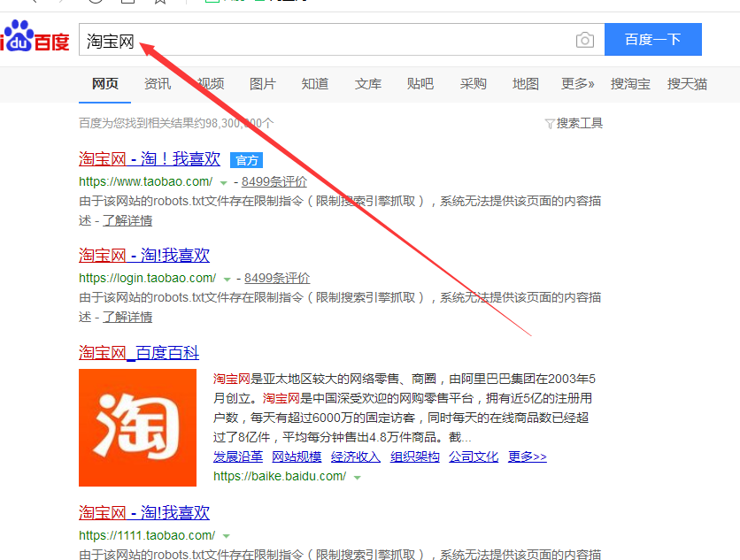740x560 pixels.
Task: Click the 网站规模 sublink
Action: click(x=297, y=456)
